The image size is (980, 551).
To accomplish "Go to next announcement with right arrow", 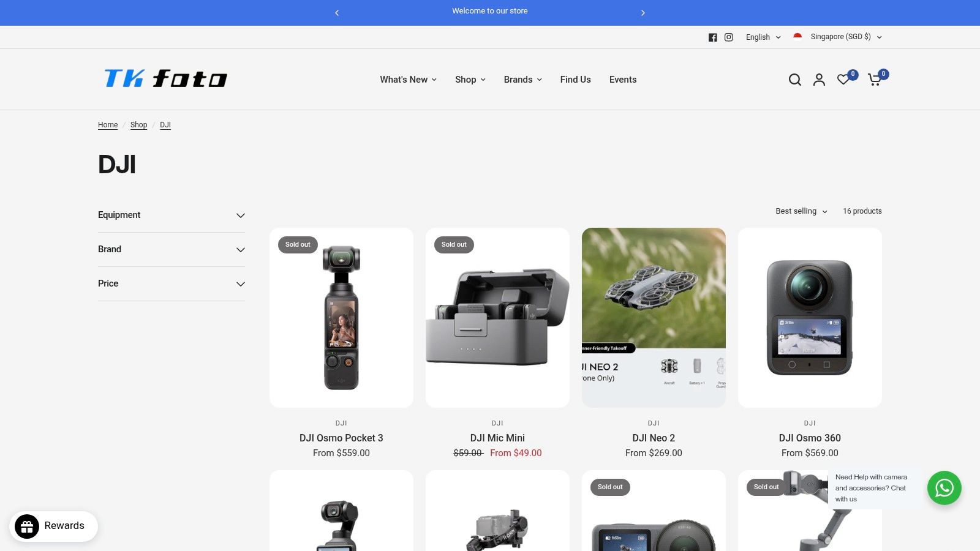I will coord(643,13).
